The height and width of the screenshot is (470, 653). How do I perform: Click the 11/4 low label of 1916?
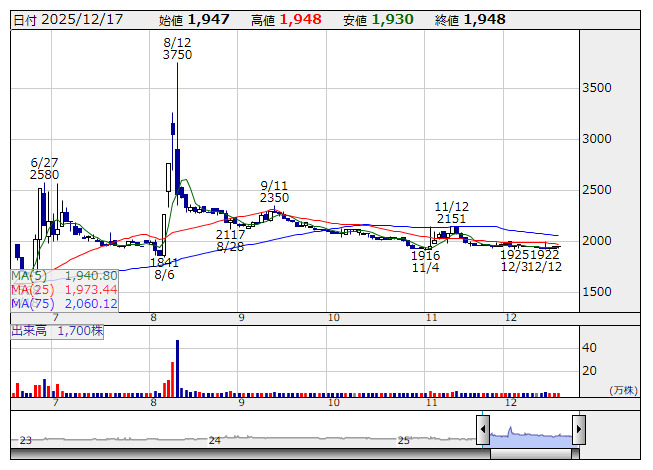point(426,262)
